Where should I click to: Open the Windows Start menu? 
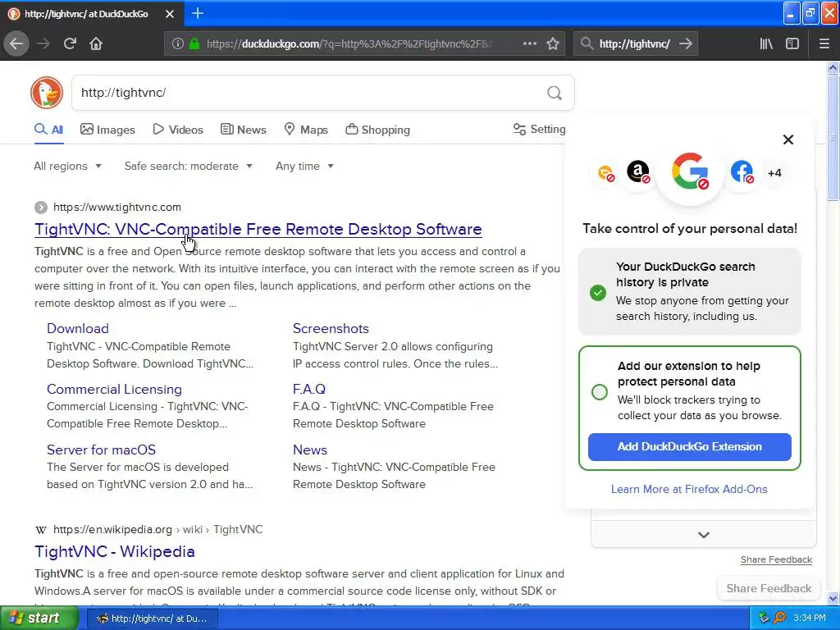(x=39, y=619)
